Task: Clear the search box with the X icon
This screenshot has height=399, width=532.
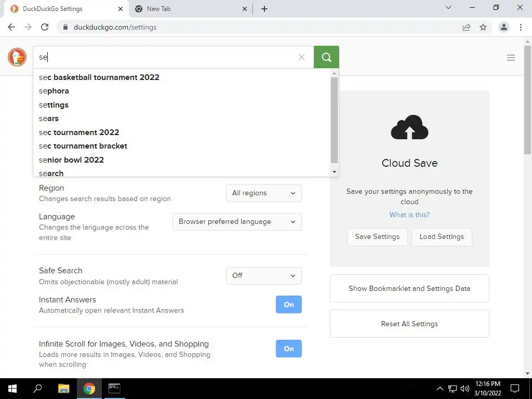Action: [x=301, y=57]
